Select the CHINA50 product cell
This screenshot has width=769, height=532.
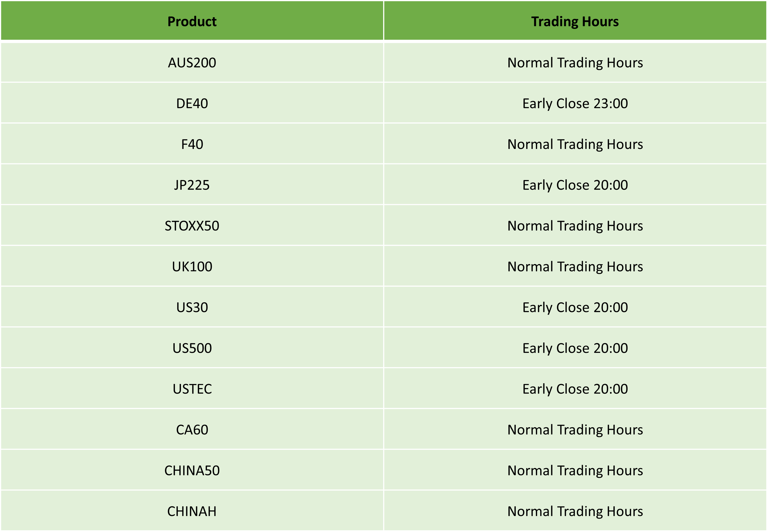[192, 470]
